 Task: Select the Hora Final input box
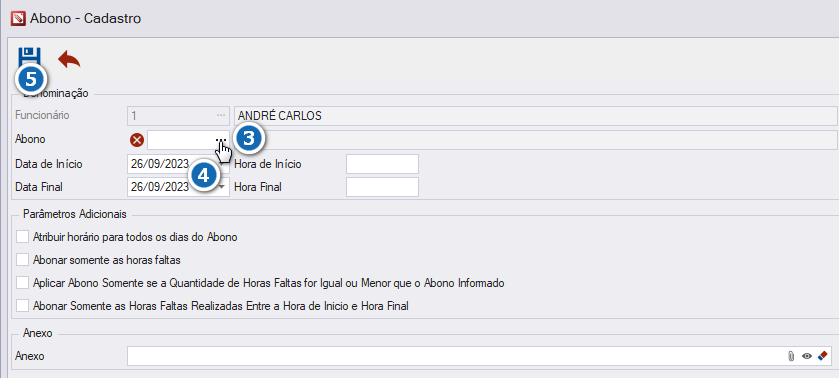[x=382, y=187]
